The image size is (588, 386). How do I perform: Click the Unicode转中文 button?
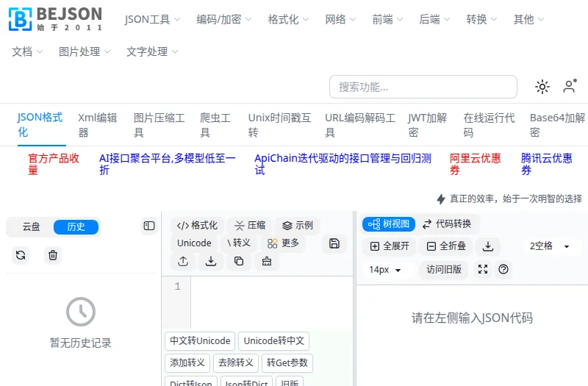click(273, 340)
